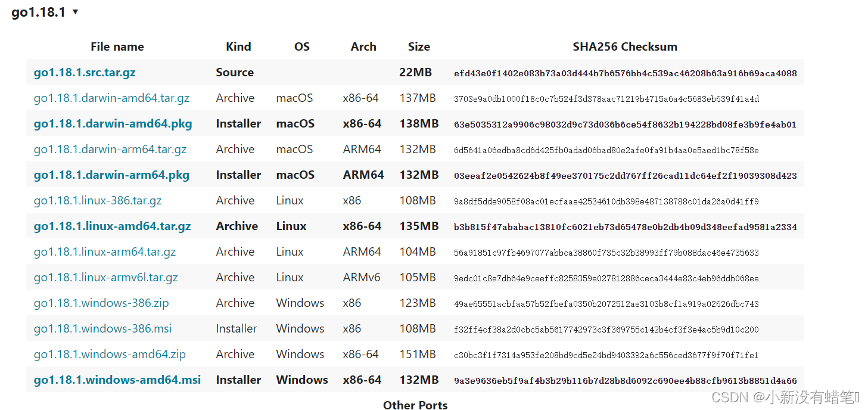Open go1.18.1.linux-arm64.tar.gz link
Screen dimensions: 868x410
point(105,252)
